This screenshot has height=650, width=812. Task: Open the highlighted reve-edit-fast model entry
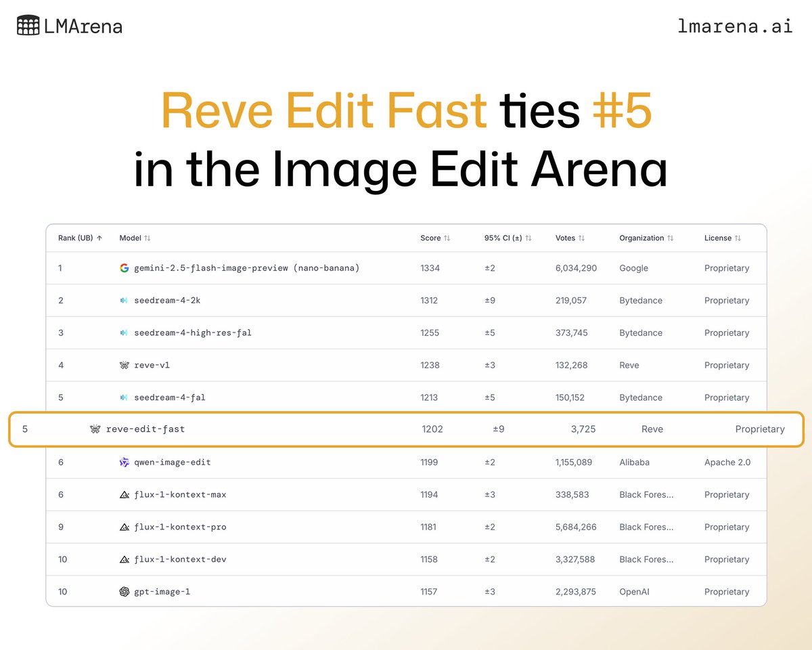coord(145,429)
